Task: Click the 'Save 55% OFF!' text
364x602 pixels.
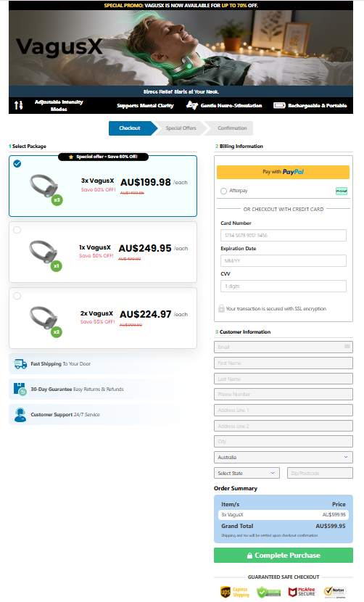Action: 97,322
